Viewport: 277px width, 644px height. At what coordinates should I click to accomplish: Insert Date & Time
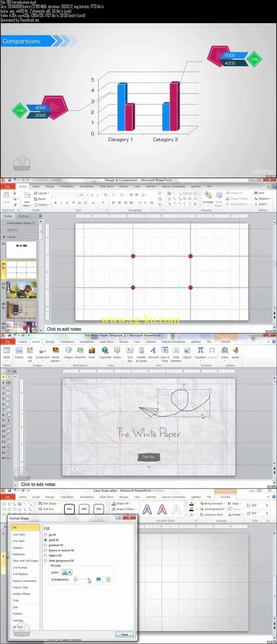(165, 354)
